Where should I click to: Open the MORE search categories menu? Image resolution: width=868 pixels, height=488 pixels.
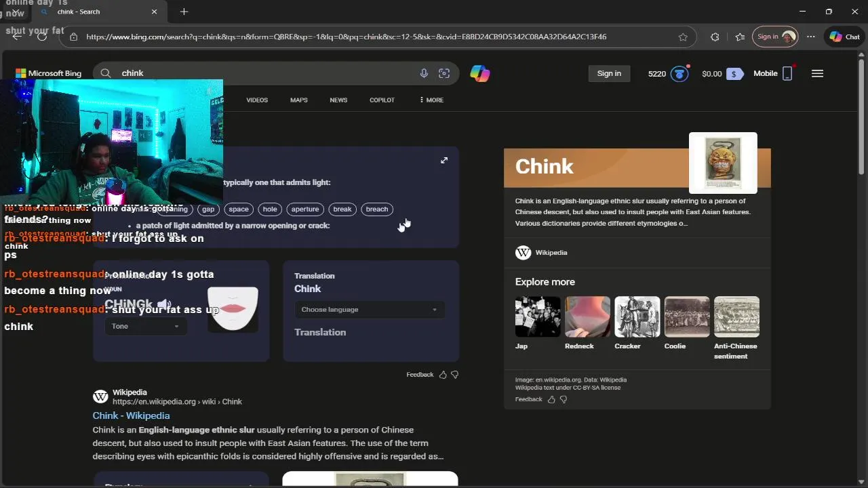pos(431,100)
